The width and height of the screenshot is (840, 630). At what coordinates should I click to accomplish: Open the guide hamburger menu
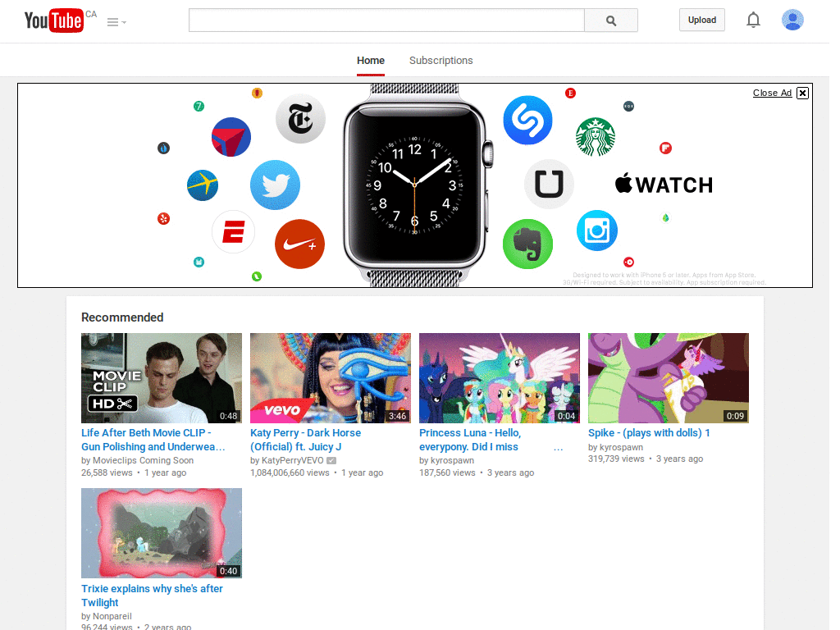(x=116, y=22)
